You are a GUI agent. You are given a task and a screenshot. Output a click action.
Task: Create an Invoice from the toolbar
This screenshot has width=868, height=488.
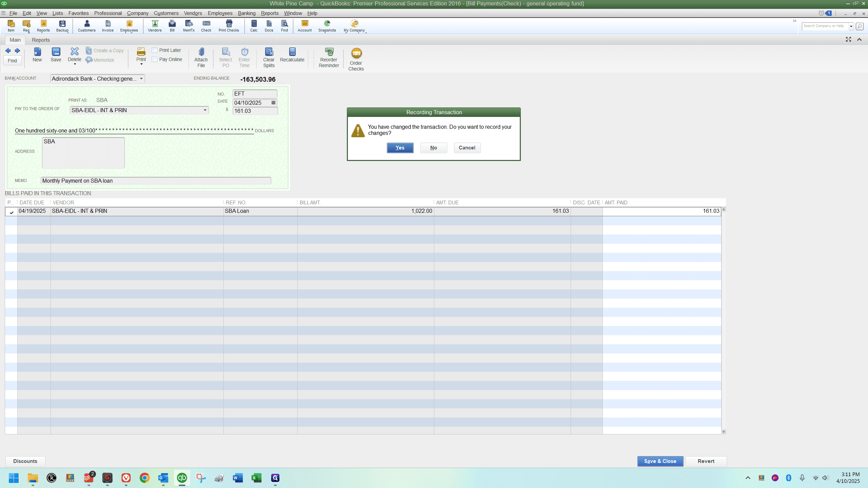point(108,26)
